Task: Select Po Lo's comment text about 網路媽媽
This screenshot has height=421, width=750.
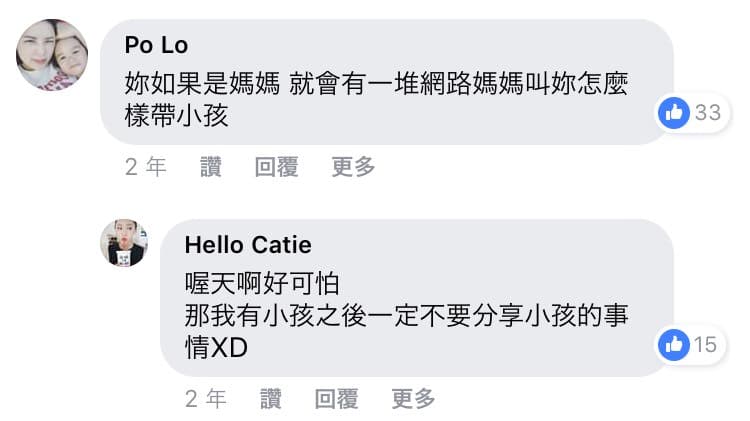Action: point(376,100)
